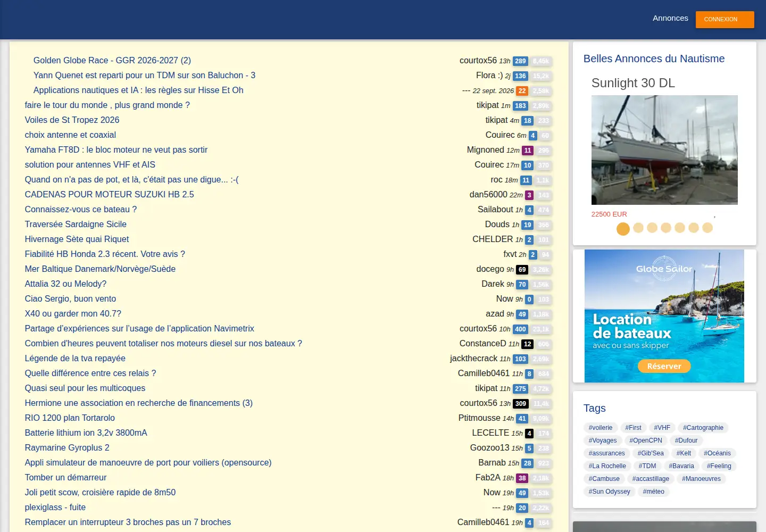The width and height of the screenshot is (766, 532).
Task: Open Traversée Sardaigne Sicile thread
Action: 76,225
